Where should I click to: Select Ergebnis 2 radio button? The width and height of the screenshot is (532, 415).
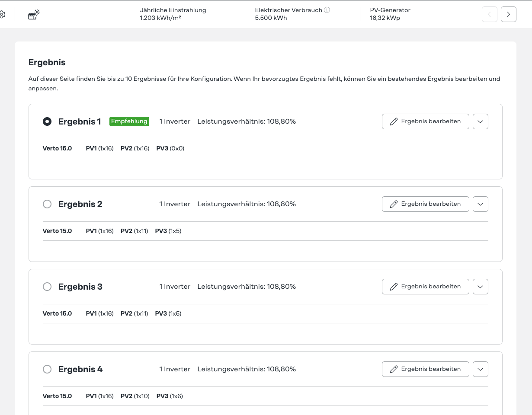[x=47, y=204]
